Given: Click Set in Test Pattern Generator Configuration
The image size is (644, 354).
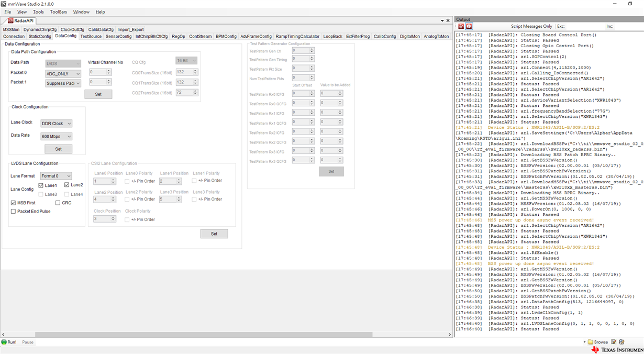Looking at the screenshot, I should (x=331, y=171).
